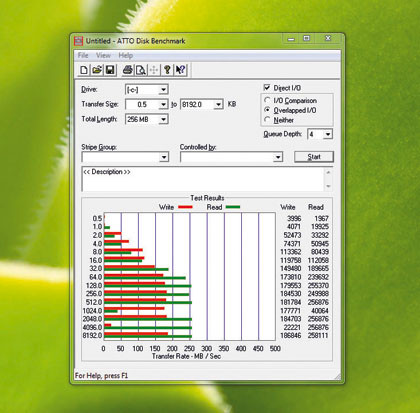Click the Save floppy disk icon
The height and width of the screenshot is (413, 420).
pyautogui.click(x=110, y=70)
